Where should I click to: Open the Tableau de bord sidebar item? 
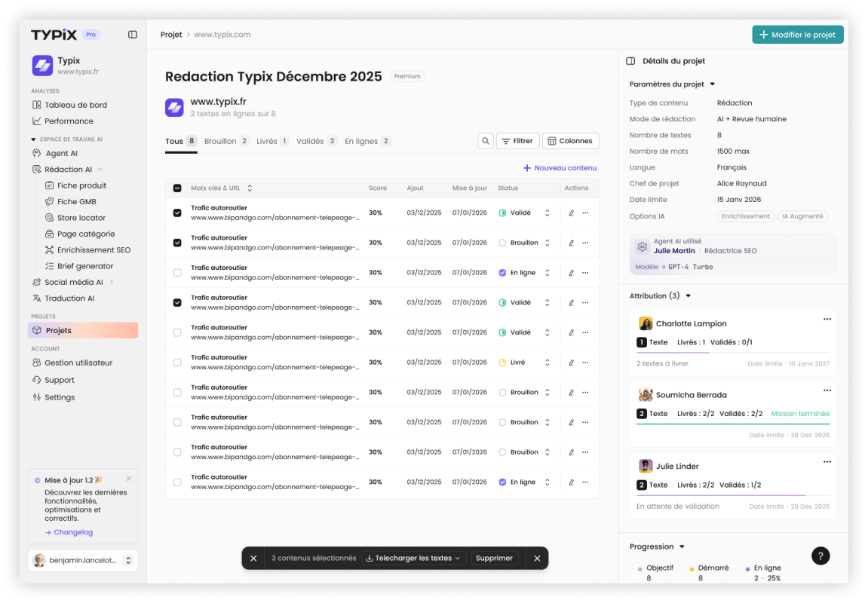point(75,106)
